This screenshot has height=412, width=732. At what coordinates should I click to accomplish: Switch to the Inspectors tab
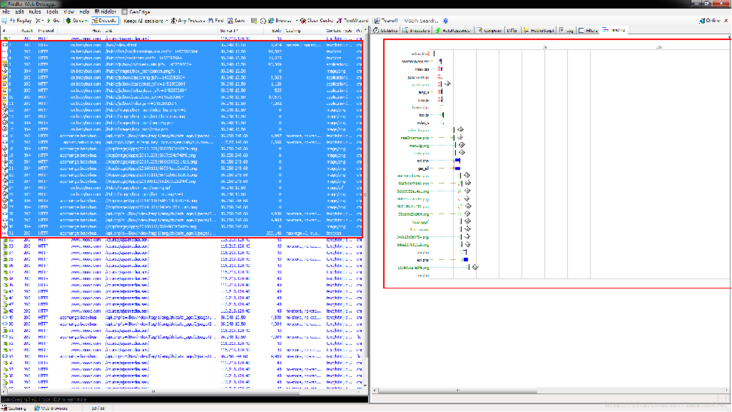[419, 31]
